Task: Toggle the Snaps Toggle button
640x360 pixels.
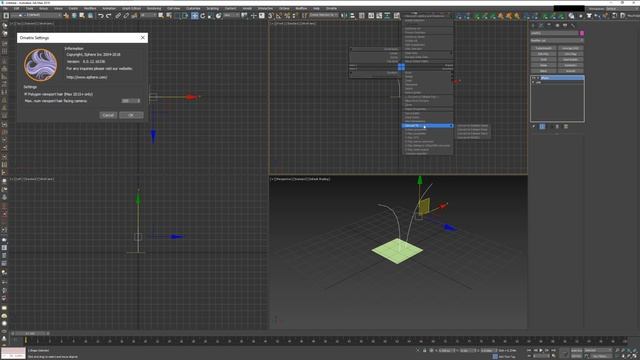Action: pos(271,16)
